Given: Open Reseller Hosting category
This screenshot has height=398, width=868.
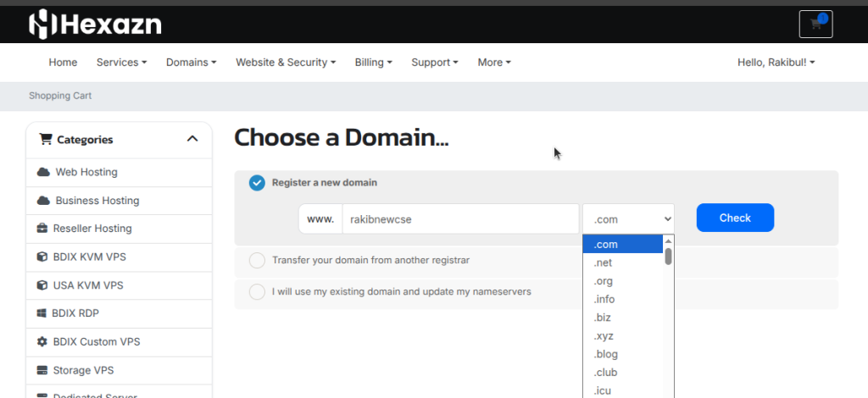Looking at the screenshot, I should coord(119,229).
